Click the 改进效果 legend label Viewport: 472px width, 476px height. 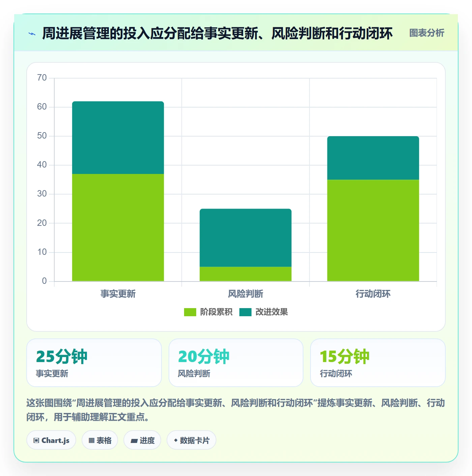tap(272, 312)
